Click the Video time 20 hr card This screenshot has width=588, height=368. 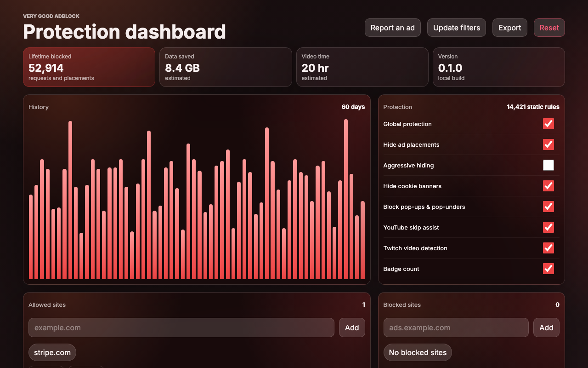tap(362, 67)
